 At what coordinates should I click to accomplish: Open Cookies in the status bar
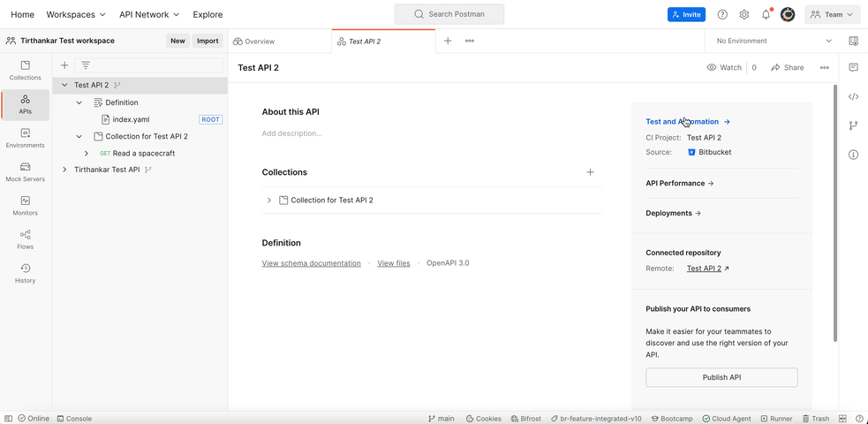[x=484, y=419]
